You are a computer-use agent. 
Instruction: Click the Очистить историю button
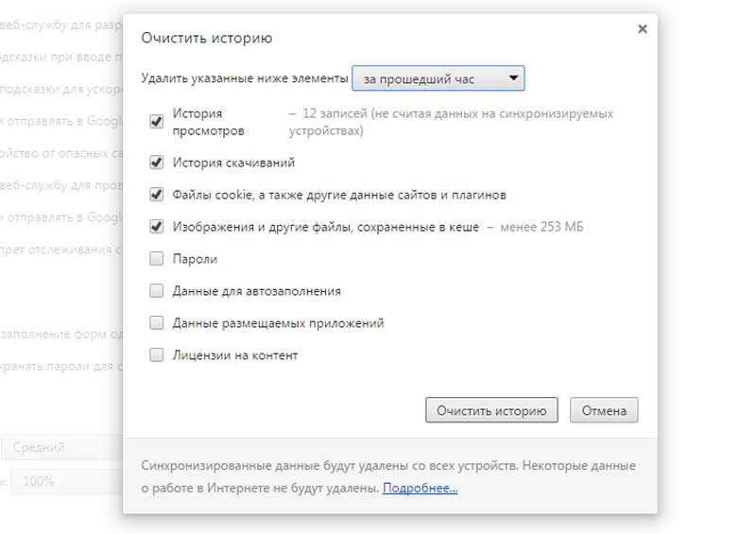(x=491, y=410)
